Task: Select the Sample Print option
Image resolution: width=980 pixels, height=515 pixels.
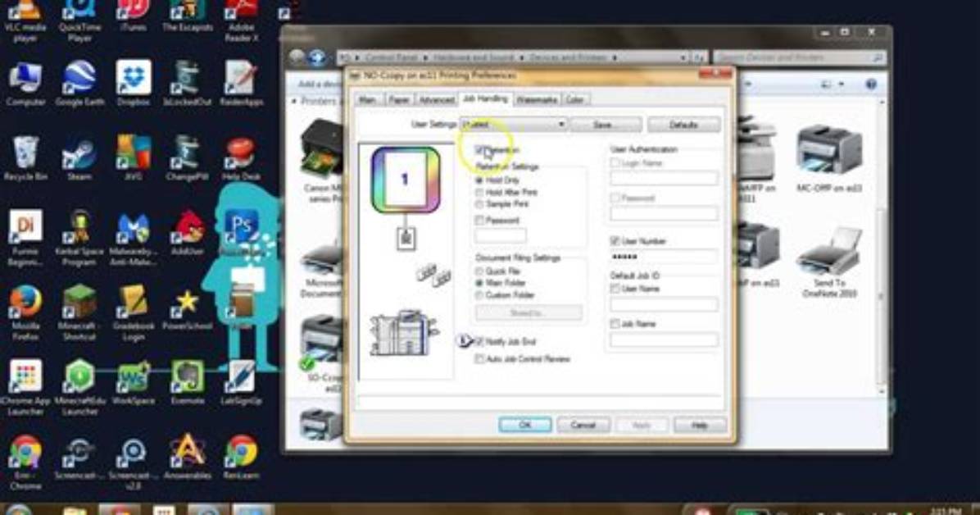Action: [479, 204]
